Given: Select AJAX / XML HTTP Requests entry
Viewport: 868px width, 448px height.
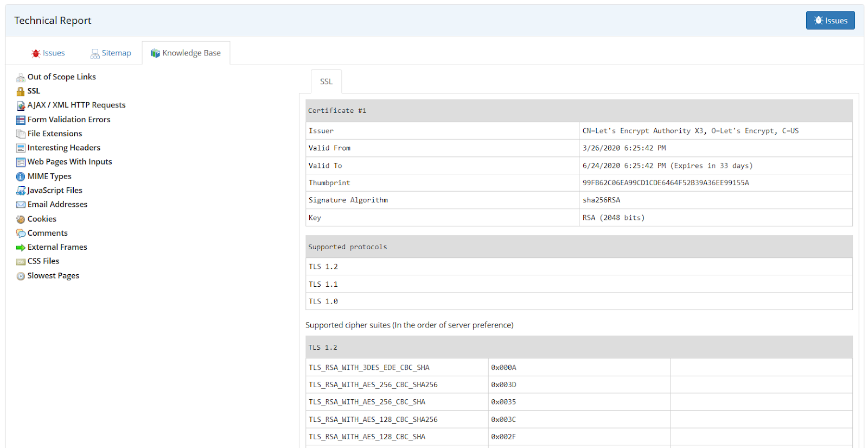Looking at the screenshot, I should tap(76, 105).
